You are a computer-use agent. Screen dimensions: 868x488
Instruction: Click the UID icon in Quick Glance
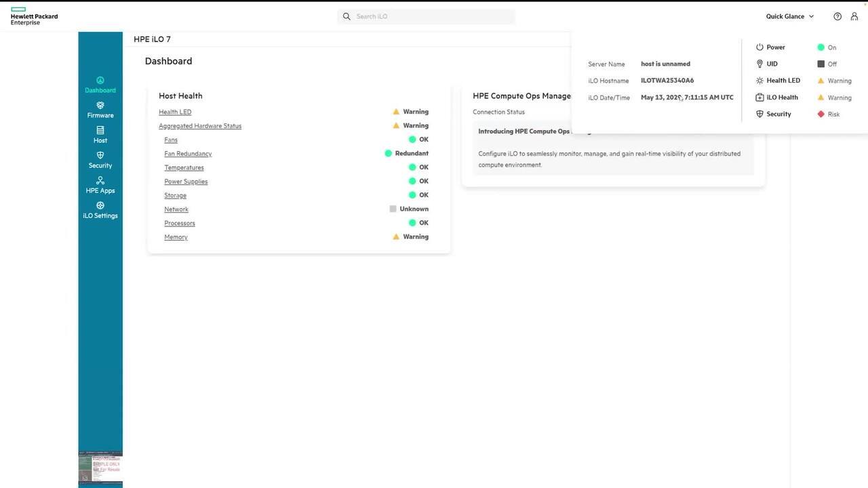coord(759,64)
